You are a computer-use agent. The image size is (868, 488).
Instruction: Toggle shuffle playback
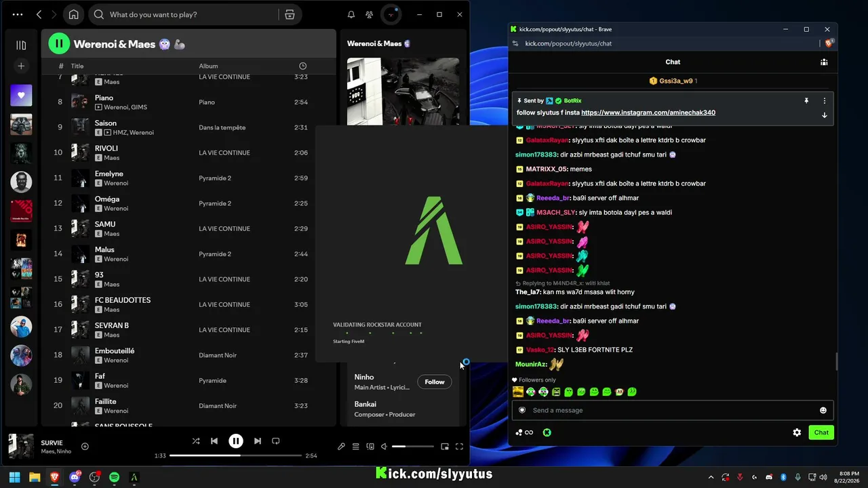coord(196,441)
